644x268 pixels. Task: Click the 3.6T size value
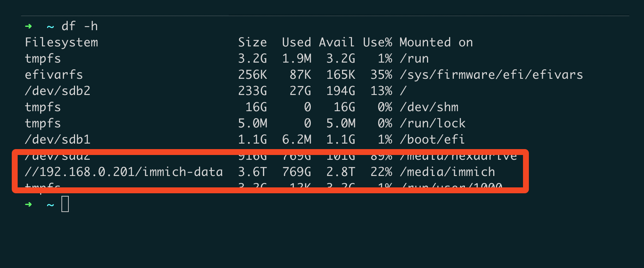click(252, 172)
